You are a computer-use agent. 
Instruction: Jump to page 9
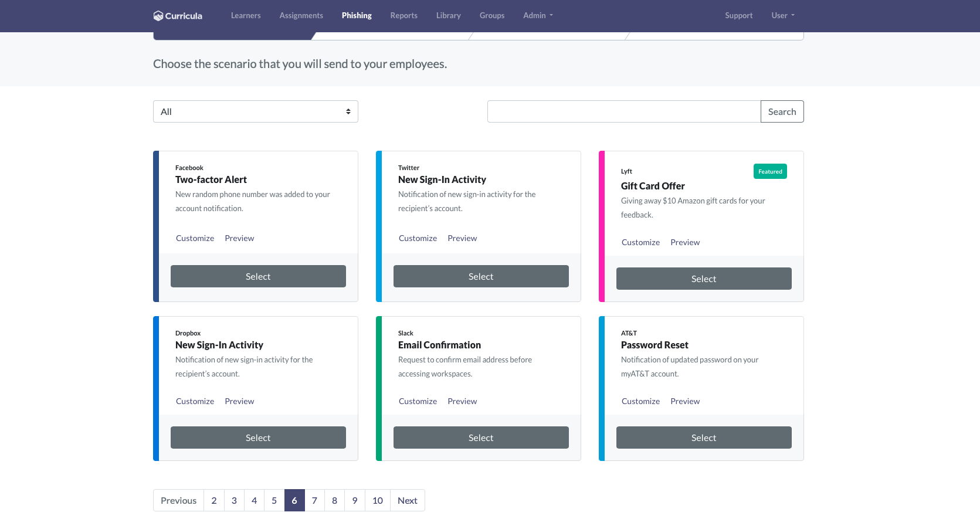tap(355, 500)
